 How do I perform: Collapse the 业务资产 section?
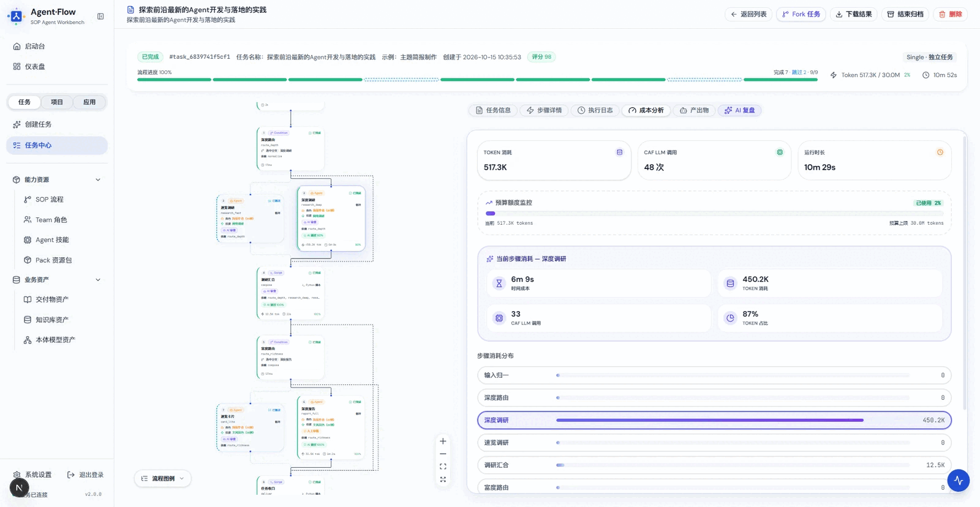98,280
